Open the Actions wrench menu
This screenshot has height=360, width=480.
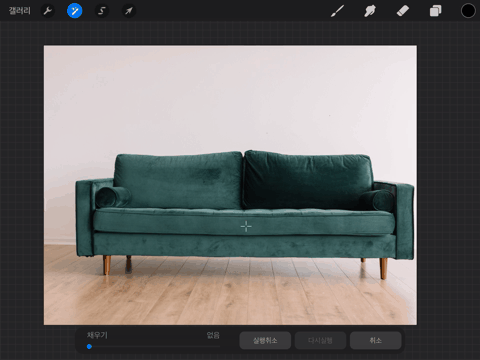(x=48, y=11)
